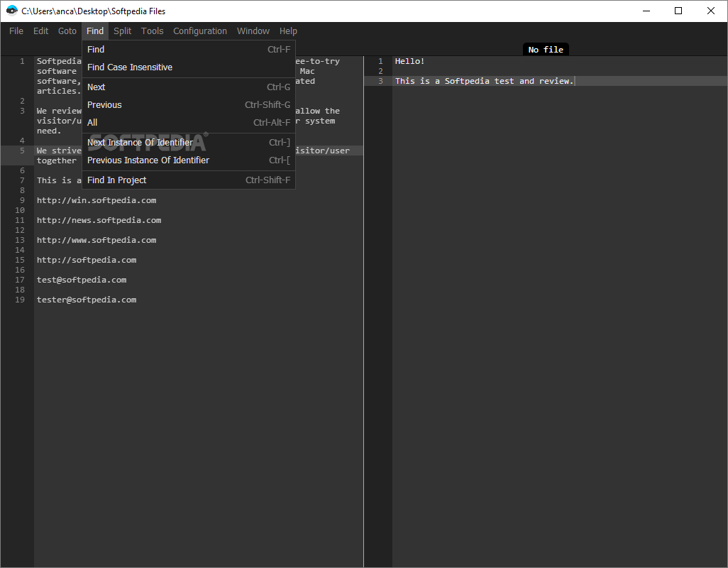Click line number 2 in right pane gutter
This screenshot has height=568, width=728.
coord(381,71)
